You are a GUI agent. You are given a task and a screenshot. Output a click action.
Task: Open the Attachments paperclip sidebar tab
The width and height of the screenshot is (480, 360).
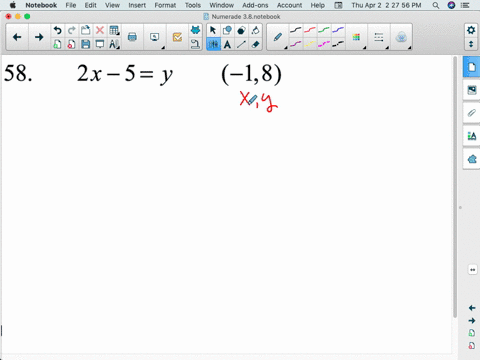click(x=472, y=113)
